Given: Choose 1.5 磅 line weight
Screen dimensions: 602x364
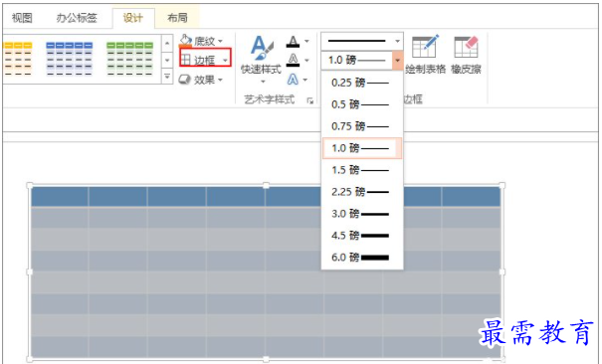Looking at the screenshot, I should (x=362, y=170).
